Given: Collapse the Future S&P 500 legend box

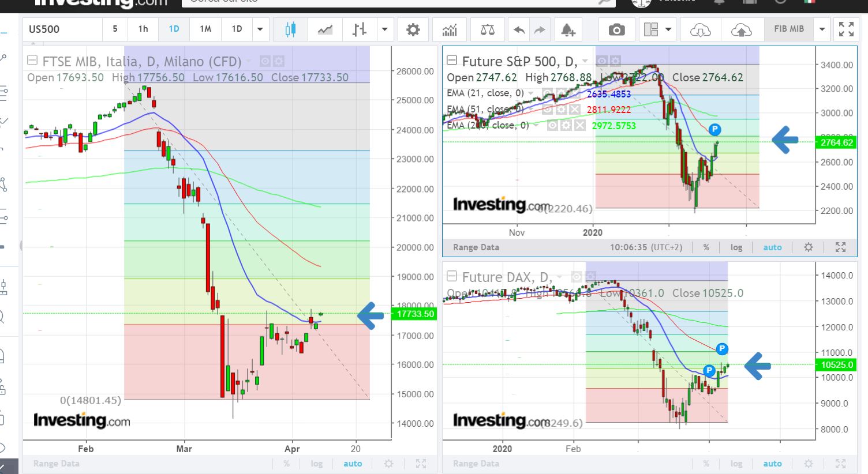Looking at the screenshot, I should tap(452, 61).
